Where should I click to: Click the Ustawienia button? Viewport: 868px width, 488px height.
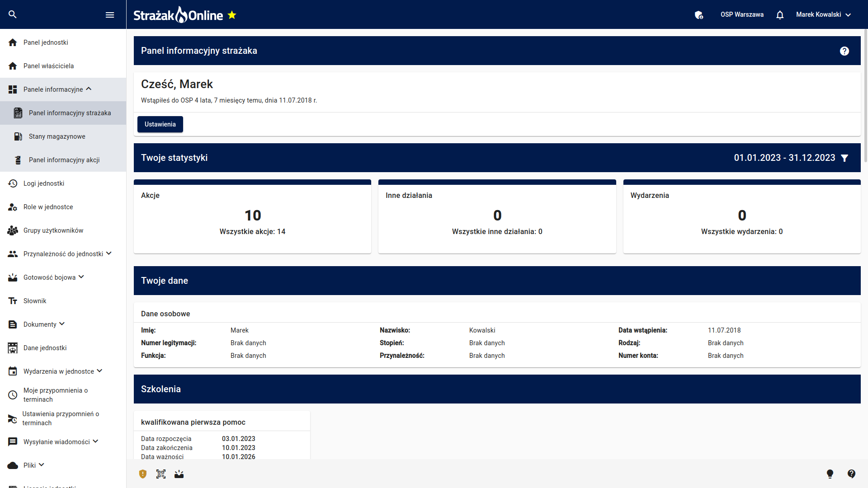(160, 124)
